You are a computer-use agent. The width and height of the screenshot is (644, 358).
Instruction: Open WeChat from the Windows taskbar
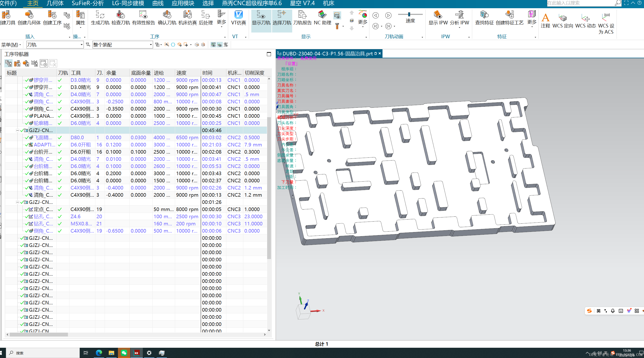[x=124, y=353]
